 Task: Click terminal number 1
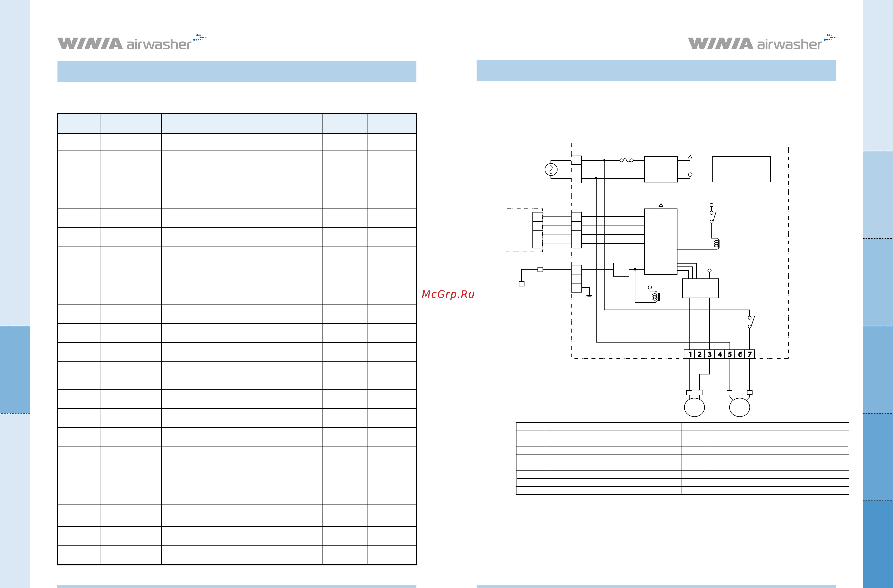click(689, 354)
